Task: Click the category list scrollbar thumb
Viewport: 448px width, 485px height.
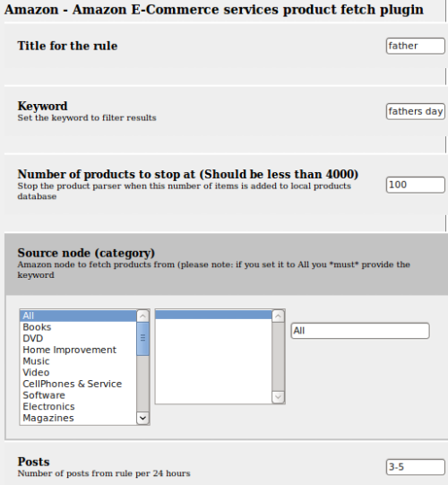Action: coord(142,339)
